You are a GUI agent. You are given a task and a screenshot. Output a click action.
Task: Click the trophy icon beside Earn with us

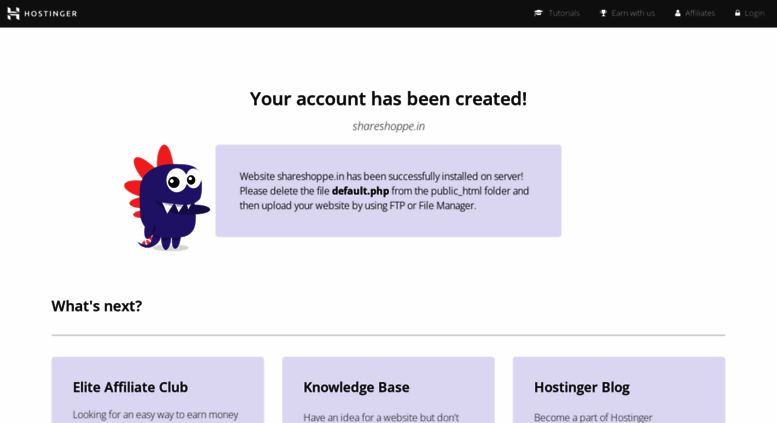click(603, 13)
